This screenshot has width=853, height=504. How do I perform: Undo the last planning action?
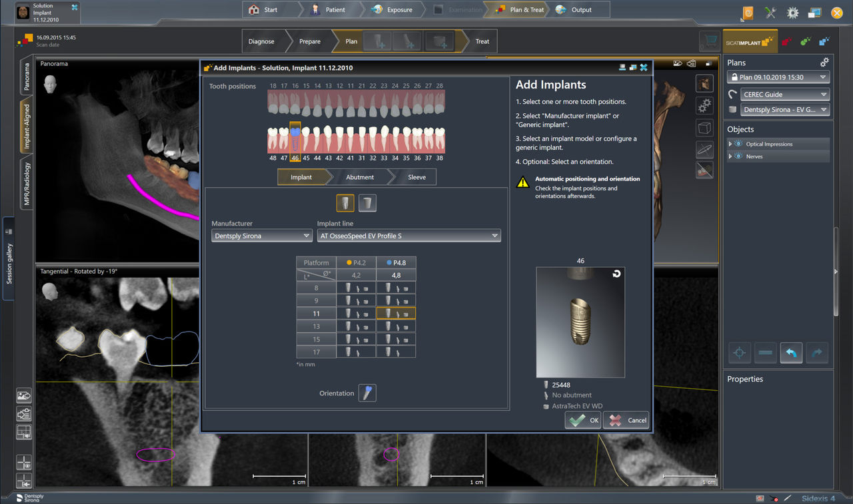pos(791,352)
